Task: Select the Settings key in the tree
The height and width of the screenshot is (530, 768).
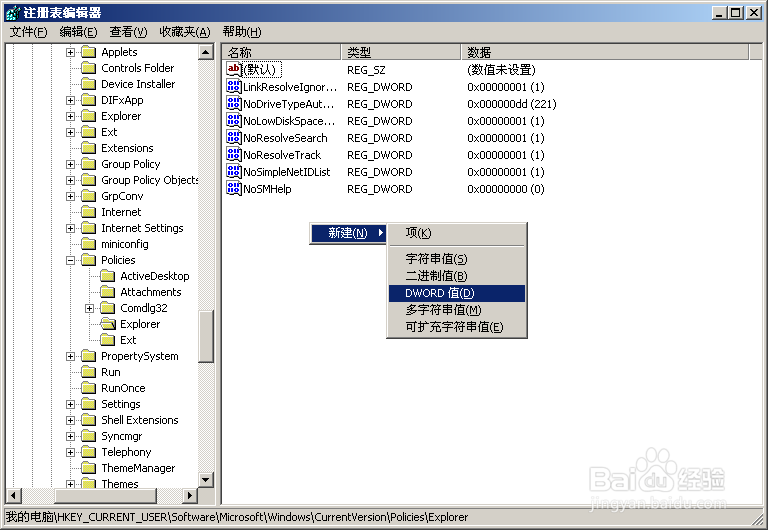Action: 120,404
